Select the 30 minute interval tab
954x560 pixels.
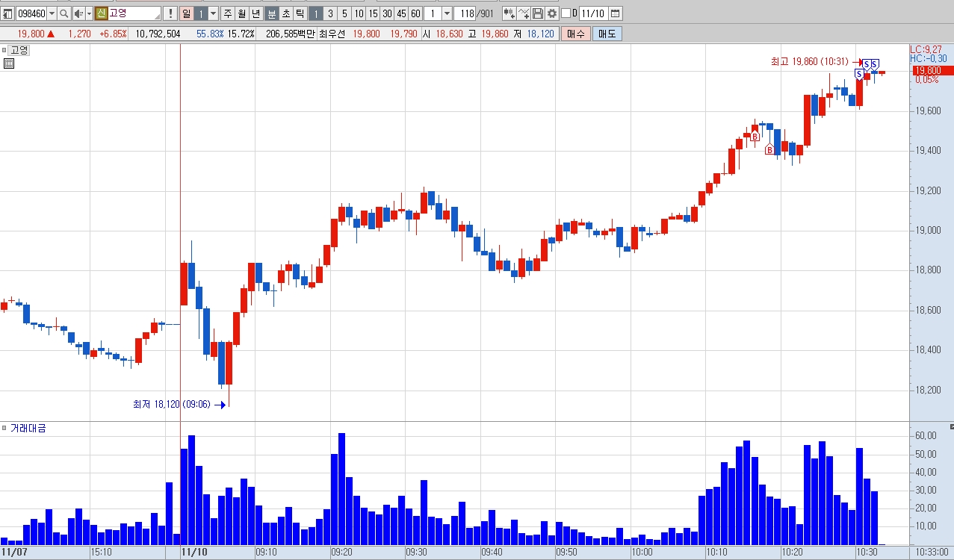tap(386, 13)
